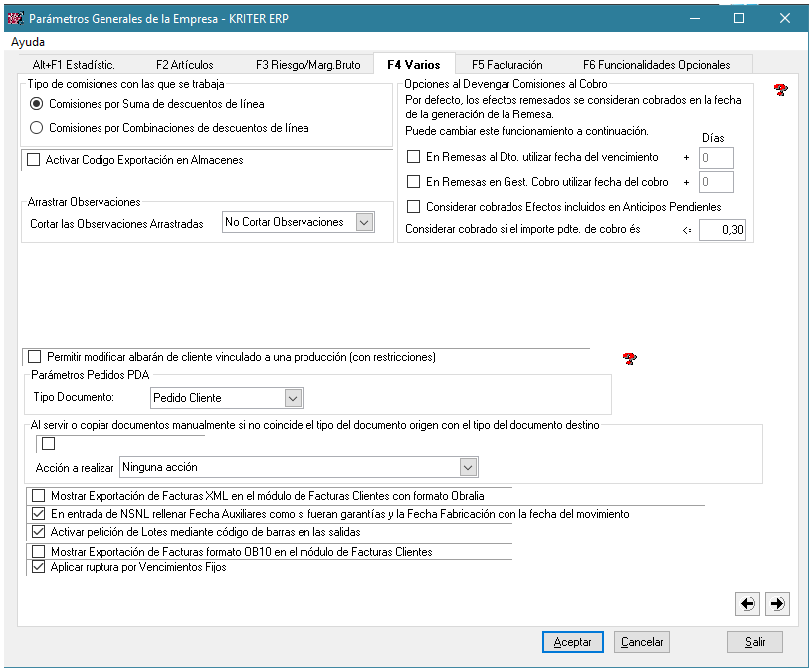Enable Activar Codigo Exportación en Almacenes
Screen dimensions: 812x672
pyautogui.click(x=34, y=160)
